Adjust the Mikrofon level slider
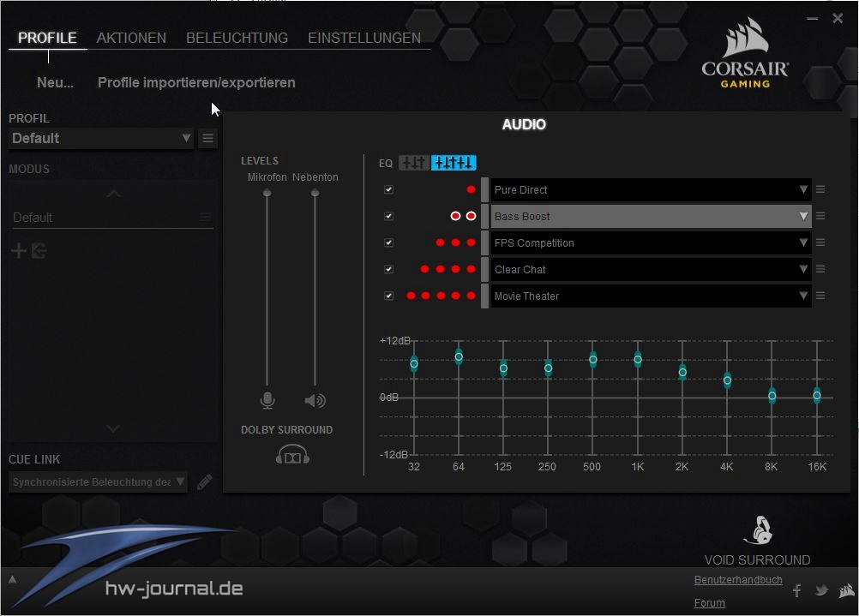The width and height of the screenshot is (859, 616). click(267, 193)
